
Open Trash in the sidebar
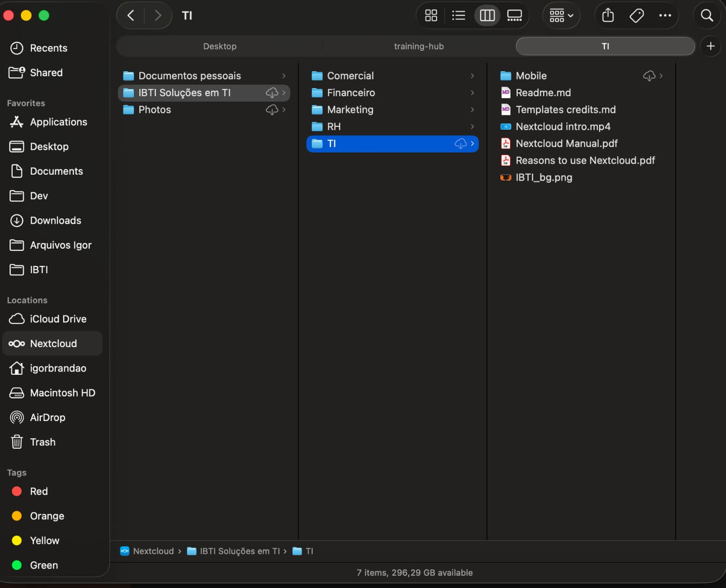tap(52, 442)
